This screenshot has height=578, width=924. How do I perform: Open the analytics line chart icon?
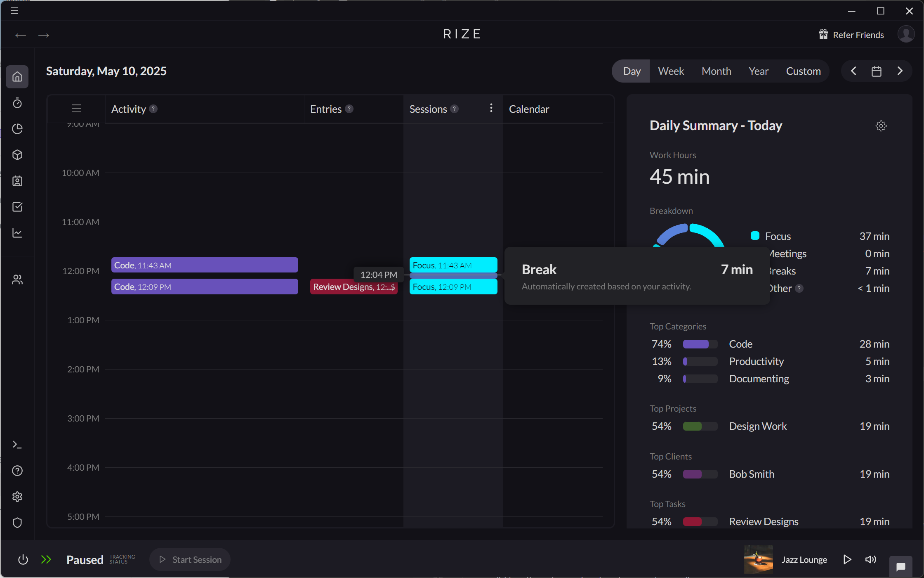pyautogui.click(x=17, y=233)
